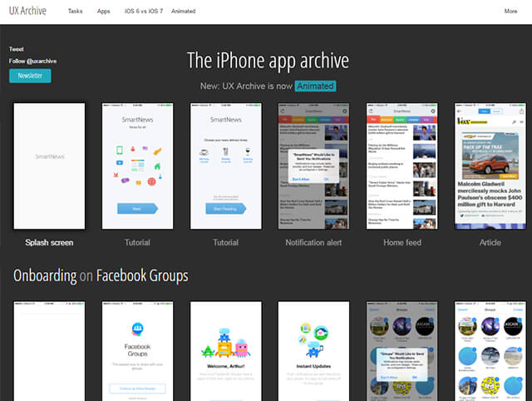The height and width of the screenshot is (401, 532).
Task: Click the Splash screen caption
Action: 49,242
